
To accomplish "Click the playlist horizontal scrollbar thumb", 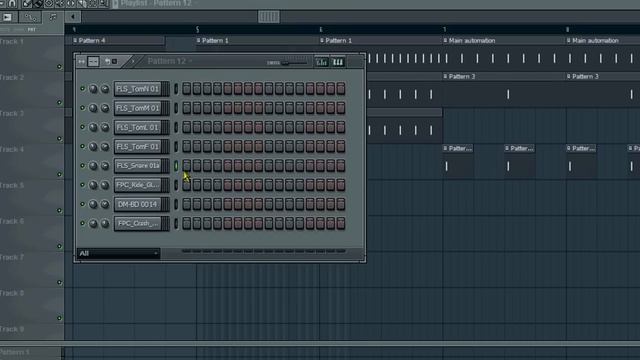I will (x=269, y=17).
